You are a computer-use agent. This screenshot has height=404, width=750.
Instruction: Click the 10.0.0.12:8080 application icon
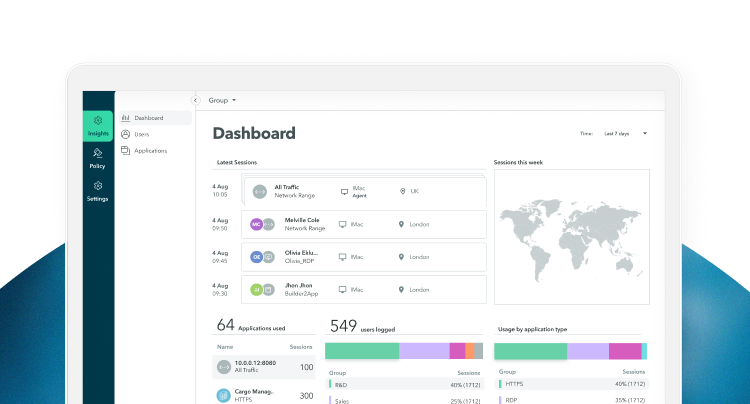coord(224,367)
